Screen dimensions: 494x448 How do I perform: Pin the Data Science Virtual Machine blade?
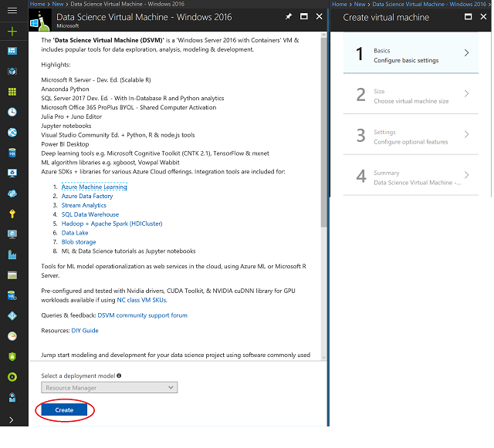[x=289, y=16]
